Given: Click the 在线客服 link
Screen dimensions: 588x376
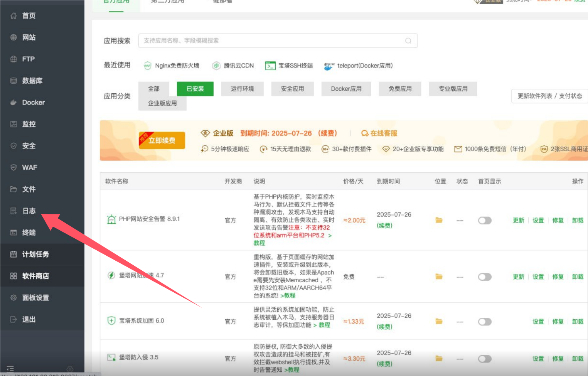Looking at the screenshot, I should (379, 133).
